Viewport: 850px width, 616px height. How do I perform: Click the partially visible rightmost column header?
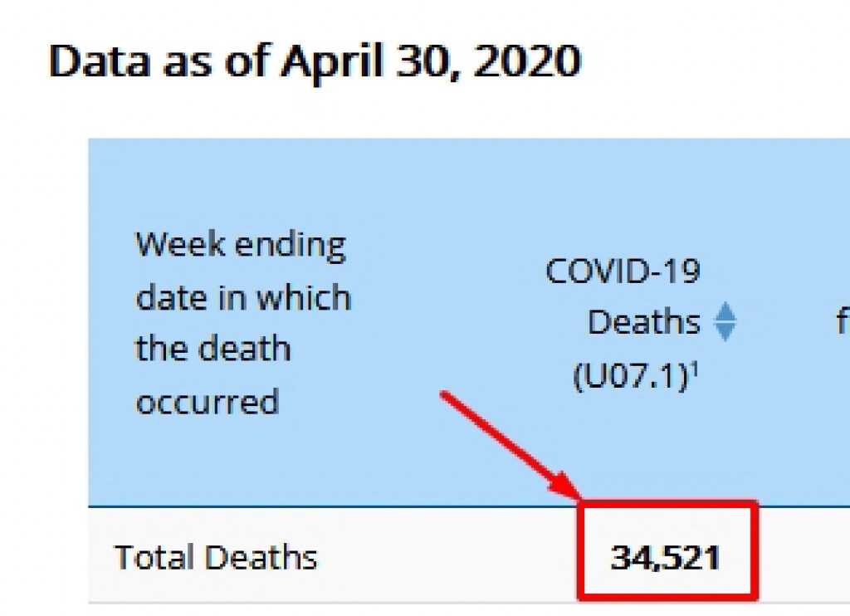[x=842, y=322]
